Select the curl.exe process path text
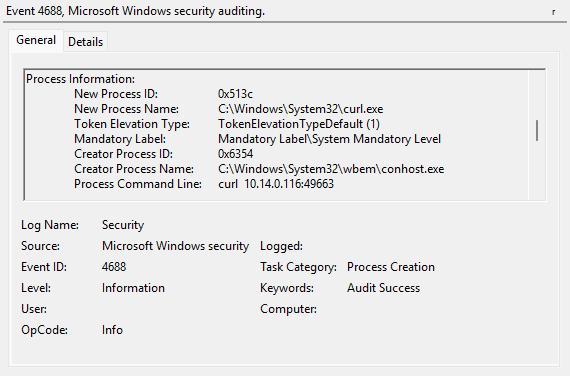This screenshot has width=570, height=376. (300, 109)
